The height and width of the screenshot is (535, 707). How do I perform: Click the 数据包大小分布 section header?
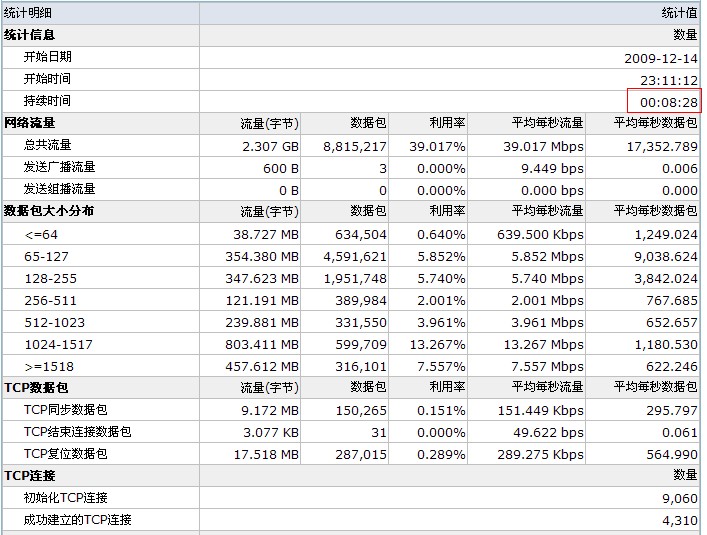tap(49, 211)
